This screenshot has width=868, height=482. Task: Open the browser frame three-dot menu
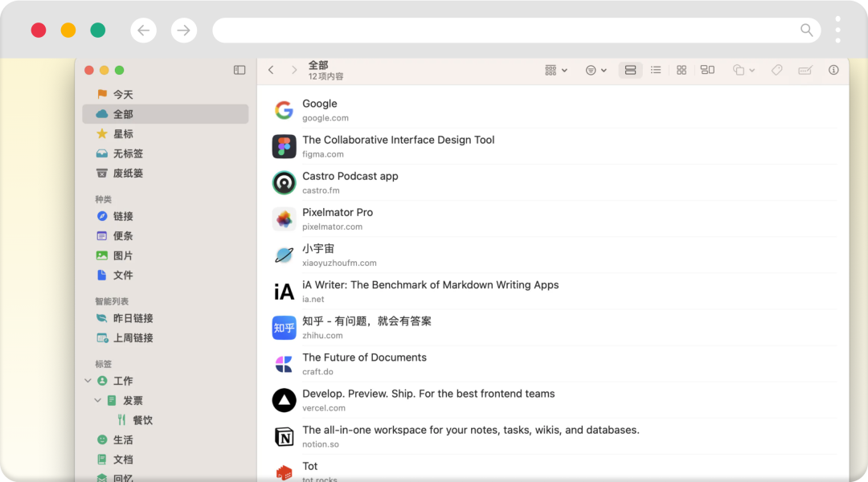point(838,30)
